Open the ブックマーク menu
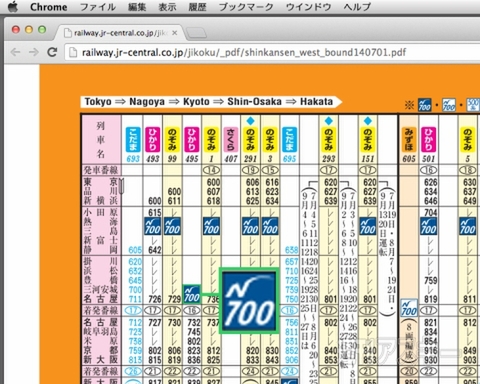Image resolution: width=480 pixels, height=384 pixels. pyautogui.click(x=246, y=7)
